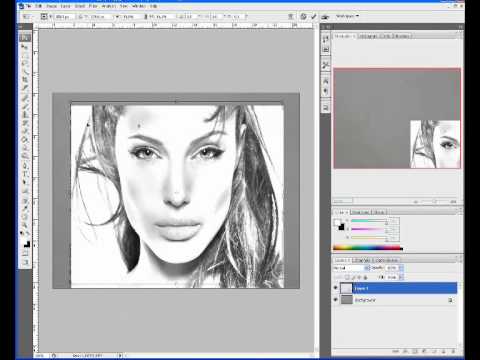The height and width of the screenshot is (360, 480).
Task: Click the layer Opacity input field
Action: pyautogui.click(x=392, y=268)
